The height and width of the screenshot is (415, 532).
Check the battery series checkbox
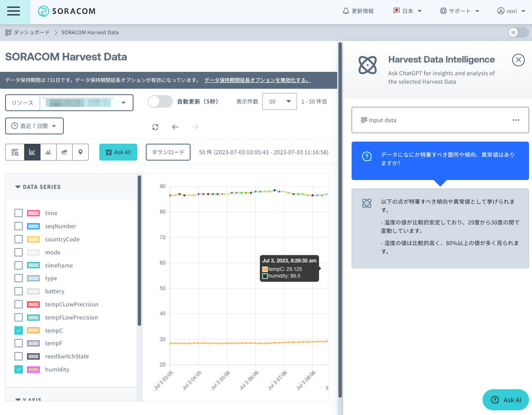(19, 291)
